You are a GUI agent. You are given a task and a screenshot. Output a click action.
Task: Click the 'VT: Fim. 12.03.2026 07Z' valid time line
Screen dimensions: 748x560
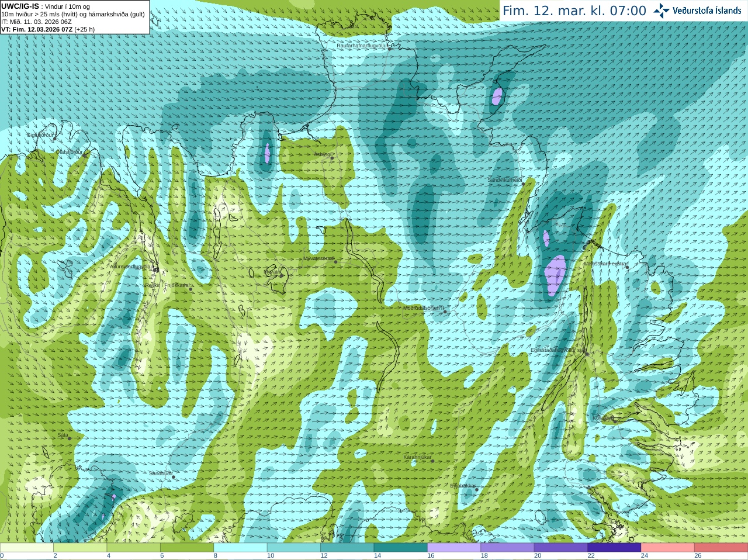48,29
